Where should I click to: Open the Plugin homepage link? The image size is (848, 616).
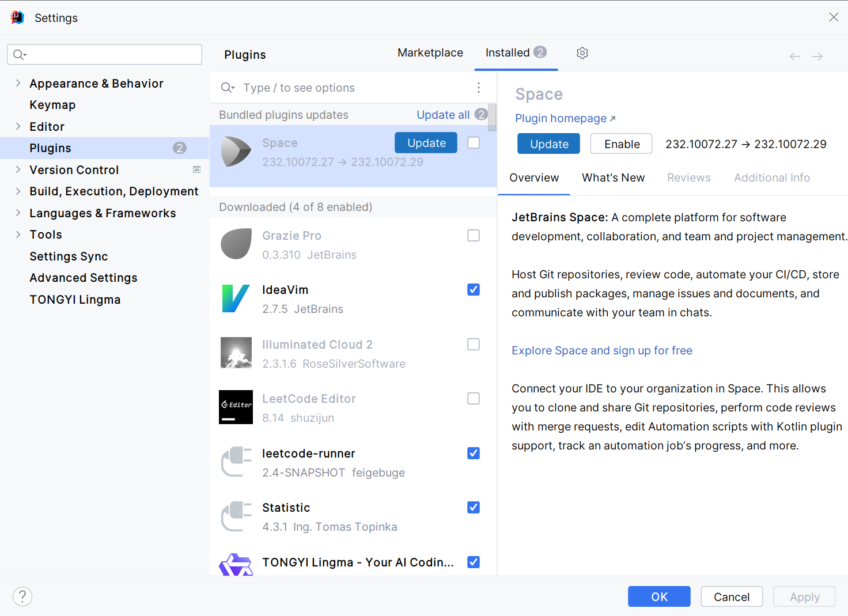(565, 118)
